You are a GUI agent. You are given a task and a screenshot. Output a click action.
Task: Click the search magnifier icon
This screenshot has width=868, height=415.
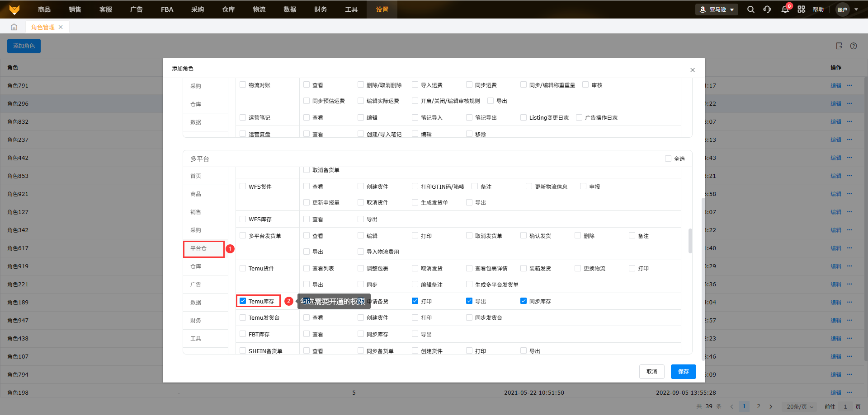click(750, 9)
